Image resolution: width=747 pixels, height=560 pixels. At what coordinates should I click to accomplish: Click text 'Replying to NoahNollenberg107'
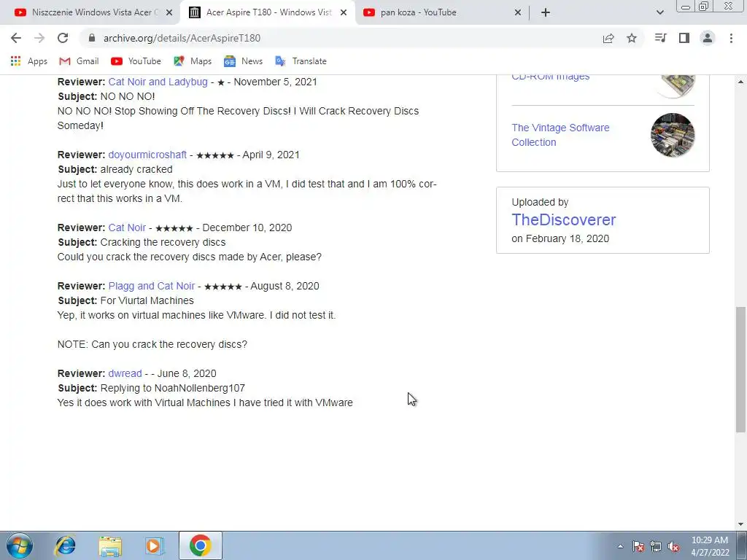[172, 388]
